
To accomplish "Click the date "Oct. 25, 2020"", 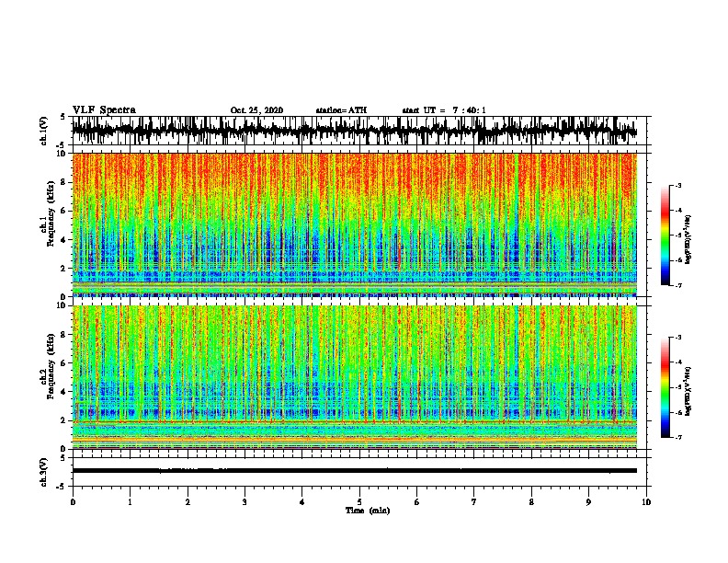I will (256, 110).
